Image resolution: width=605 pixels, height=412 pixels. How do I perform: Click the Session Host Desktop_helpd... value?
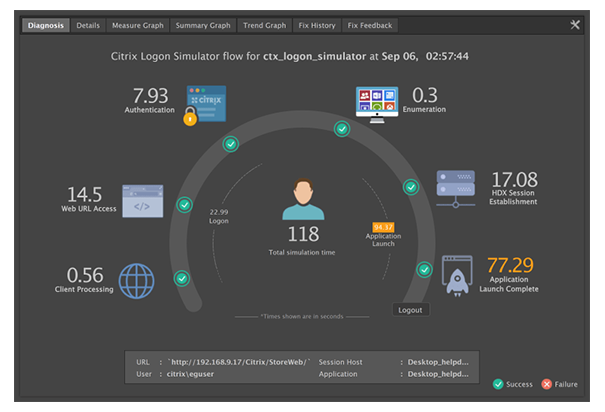pos(438,362)
